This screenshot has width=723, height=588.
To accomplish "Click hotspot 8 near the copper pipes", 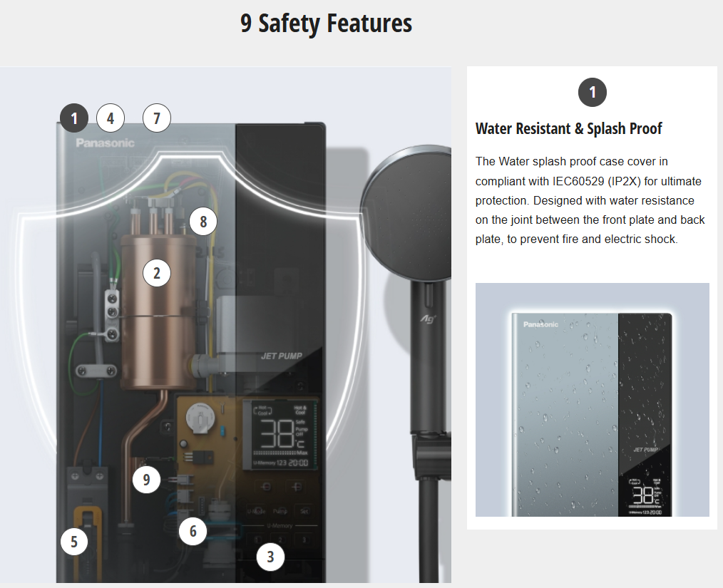I will [203, 222].
